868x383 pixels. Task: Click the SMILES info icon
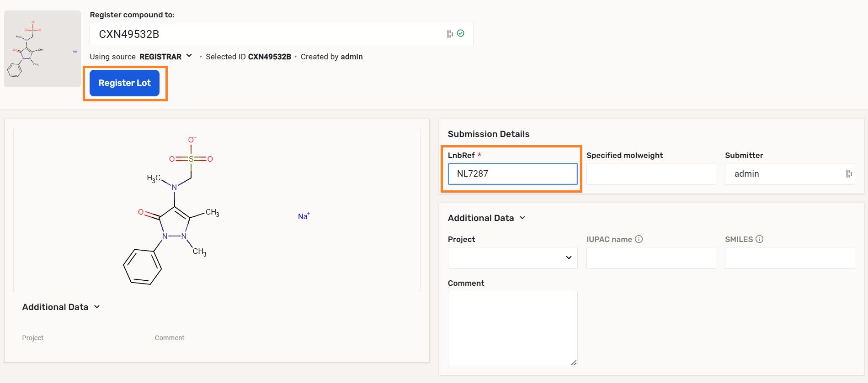(759, 239)
